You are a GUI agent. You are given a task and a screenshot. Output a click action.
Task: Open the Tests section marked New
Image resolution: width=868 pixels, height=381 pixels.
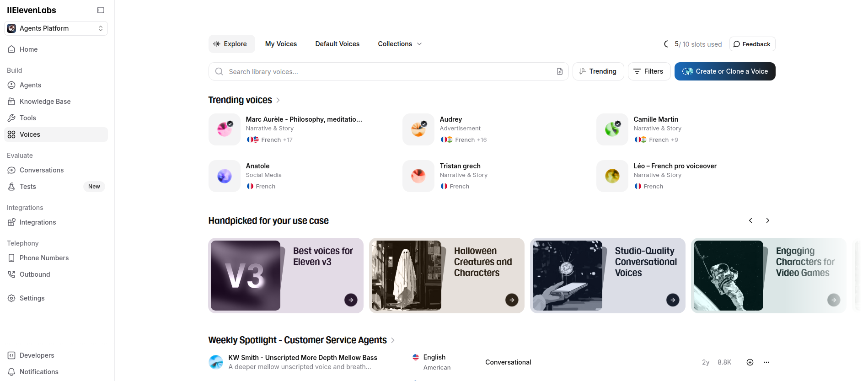tap(27, 186)
